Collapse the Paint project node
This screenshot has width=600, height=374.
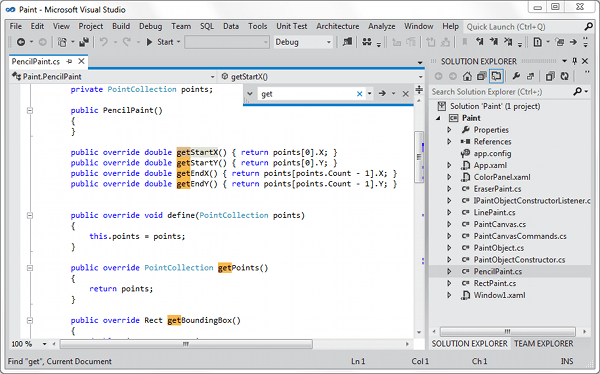(x=439, y=118)
